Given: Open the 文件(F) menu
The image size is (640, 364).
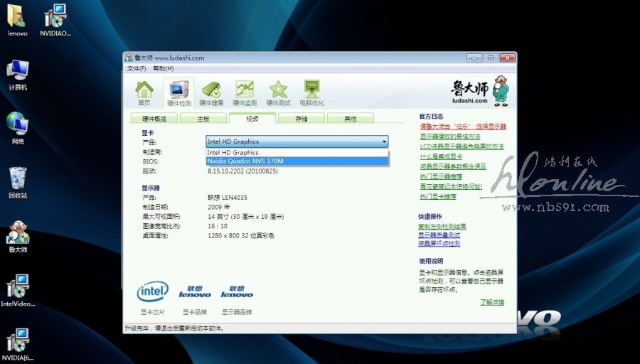Looking at the screenshot, I should click(137, 68).
